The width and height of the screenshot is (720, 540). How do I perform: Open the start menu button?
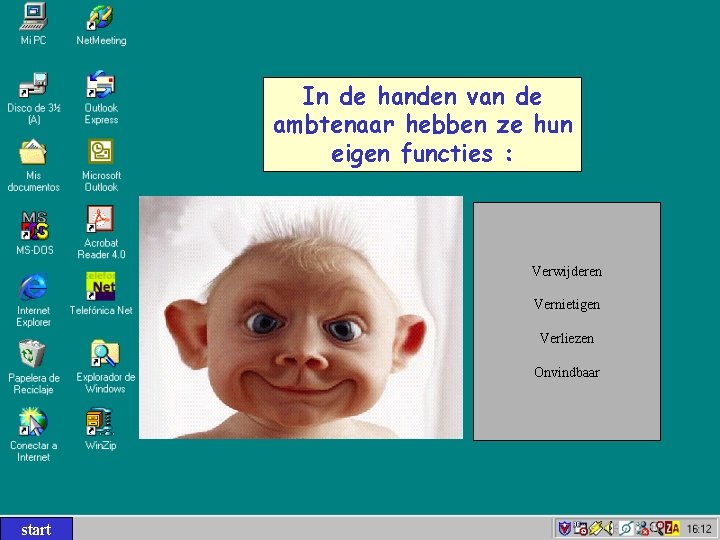pyautogui.click(x=36, y=529)
